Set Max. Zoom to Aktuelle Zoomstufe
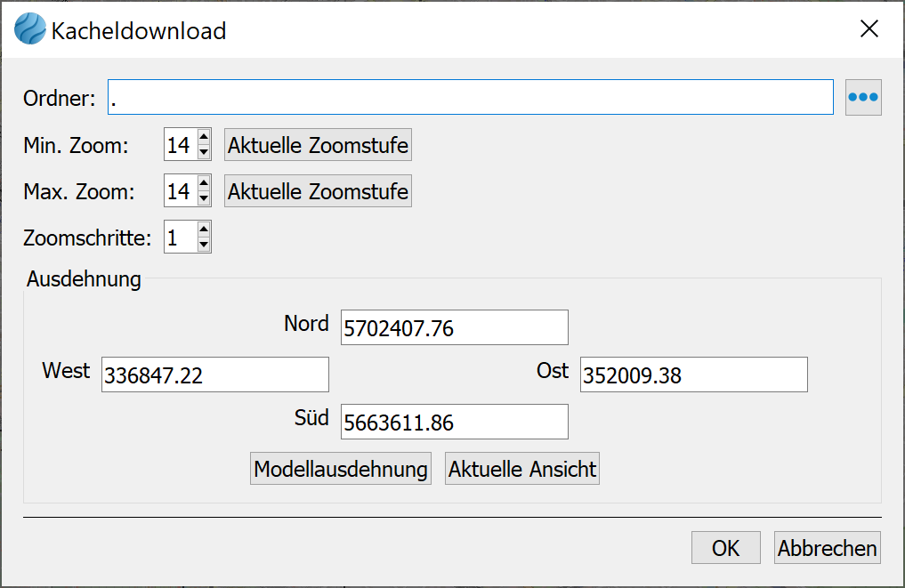The width and height of the screenshot is (905, 588). point(318,191)
